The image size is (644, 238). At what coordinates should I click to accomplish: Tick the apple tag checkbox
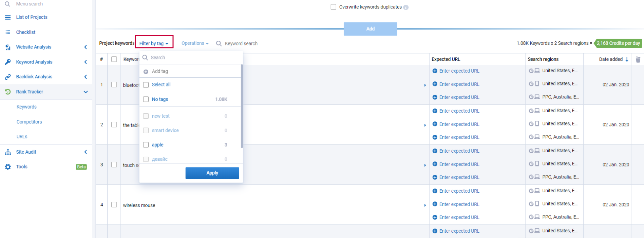pos(146,145)
